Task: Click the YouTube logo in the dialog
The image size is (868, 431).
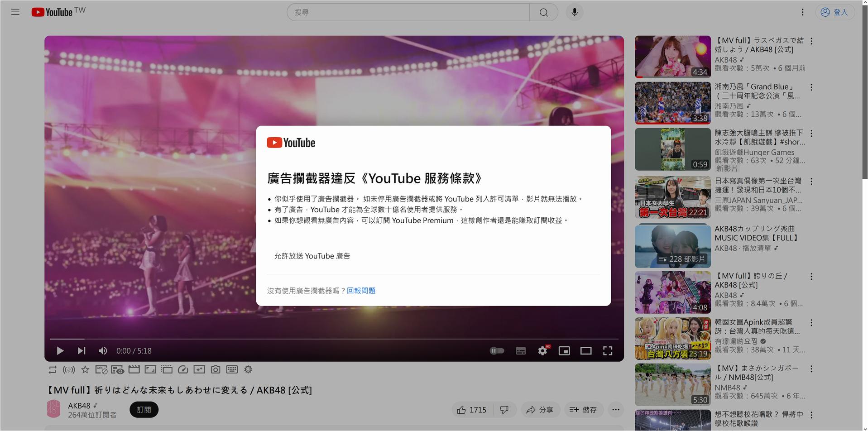Action: pos(291,143)
